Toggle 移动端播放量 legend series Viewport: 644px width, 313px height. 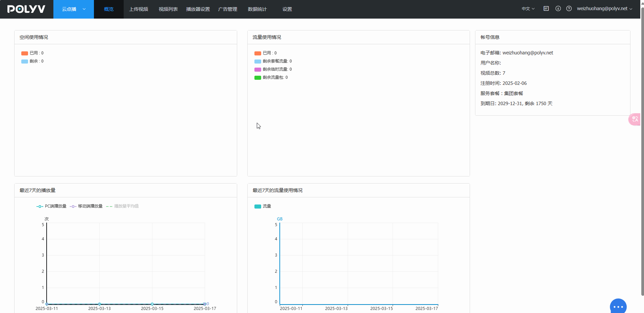tap(86, 206)
